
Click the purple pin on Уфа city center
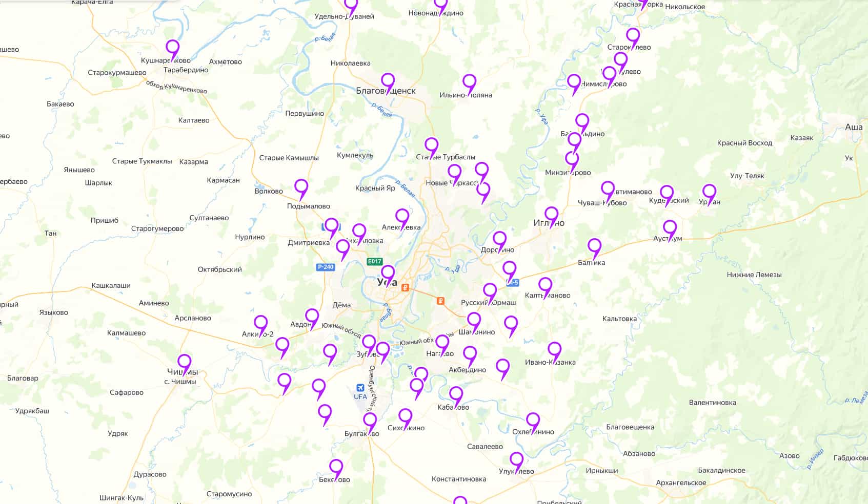pos(388,275)
